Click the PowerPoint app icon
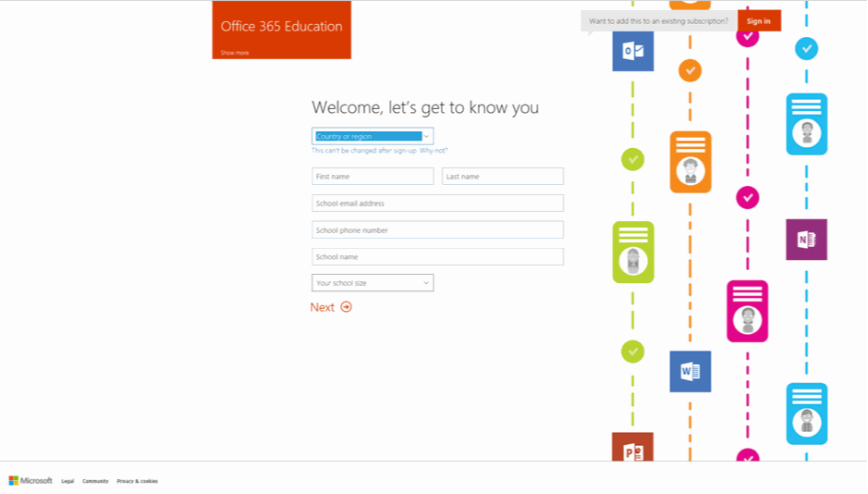The image size is (868, 494). click(632, 447)
